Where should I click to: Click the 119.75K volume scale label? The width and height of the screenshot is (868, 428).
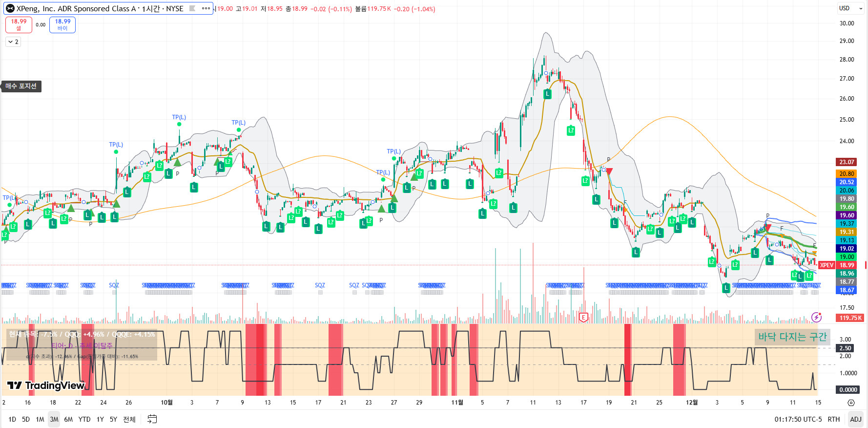point(850,318)
